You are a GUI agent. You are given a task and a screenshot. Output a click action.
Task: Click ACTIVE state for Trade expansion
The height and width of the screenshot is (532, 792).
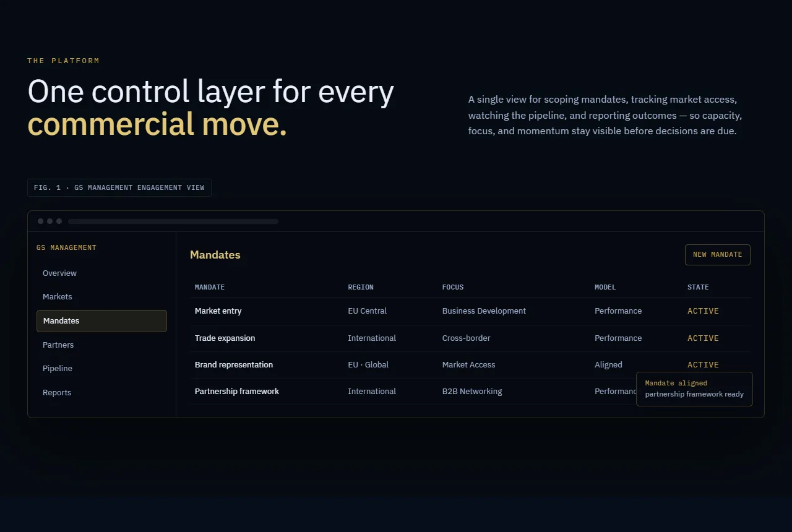703,338
